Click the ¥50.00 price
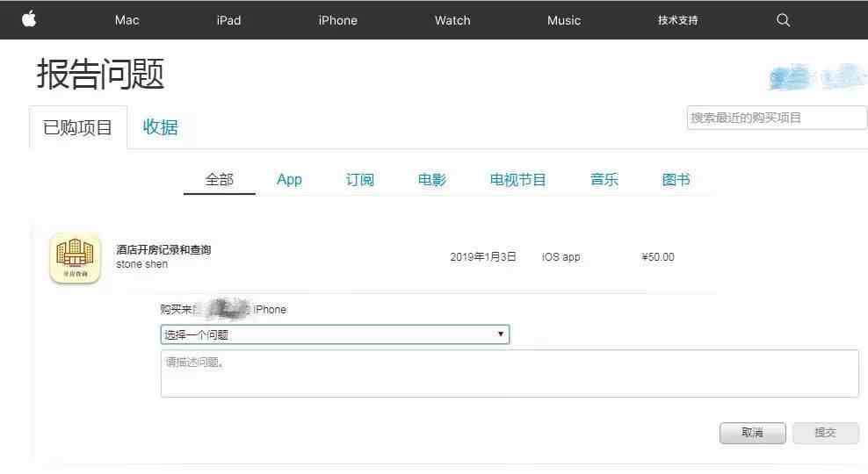Screen dimensions: 868x474 click(x=658, y=257)
